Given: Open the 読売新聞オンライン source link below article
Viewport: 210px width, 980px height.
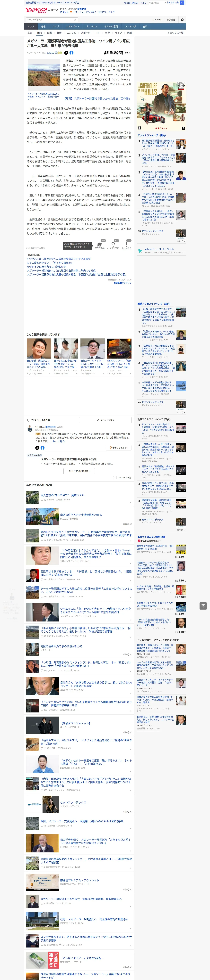Looking at the screenshot, I should 122,283.
